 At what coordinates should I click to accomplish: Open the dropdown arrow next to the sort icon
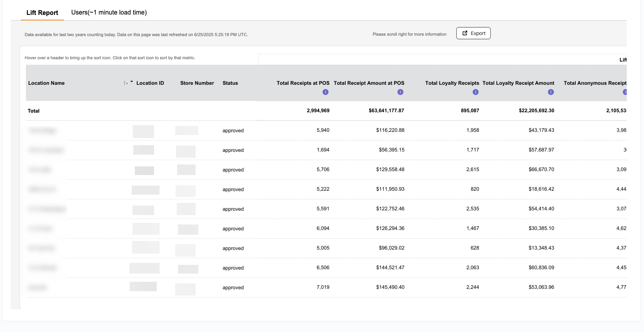point(132,82)
